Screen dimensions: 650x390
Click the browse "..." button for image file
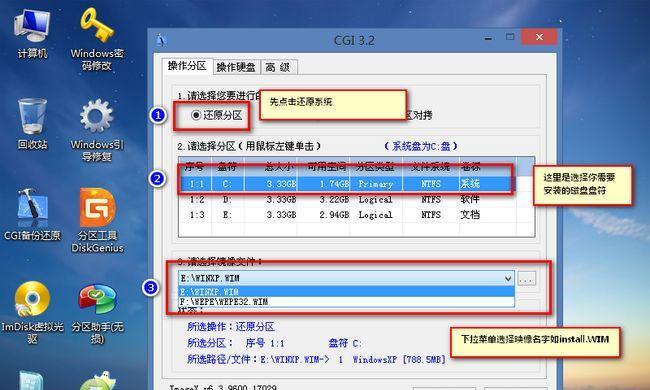click(526, 279)
